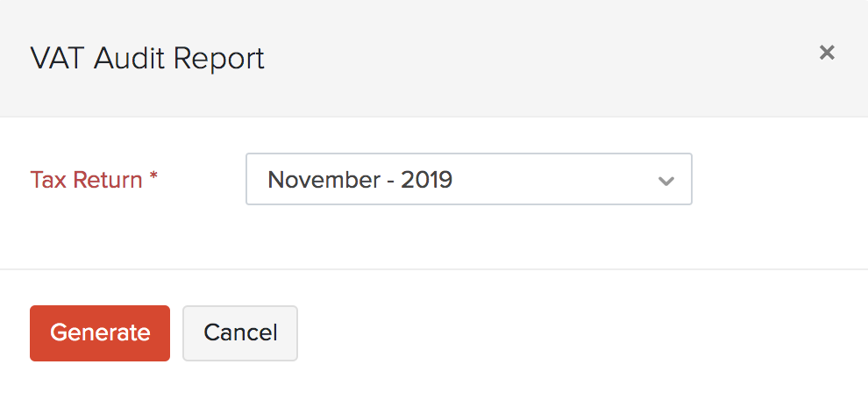Click the red asterisk beside Tax Return
The image size is (868, 393).
tap(153, 177)
